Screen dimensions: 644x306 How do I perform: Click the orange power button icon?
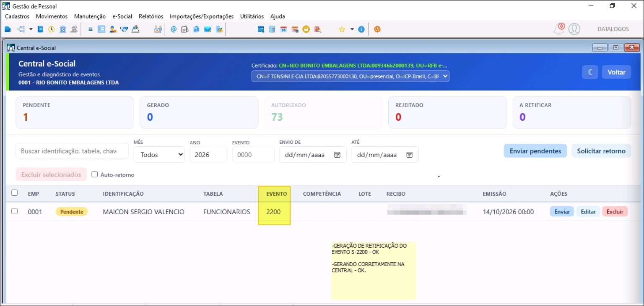[x=377, y=29]
